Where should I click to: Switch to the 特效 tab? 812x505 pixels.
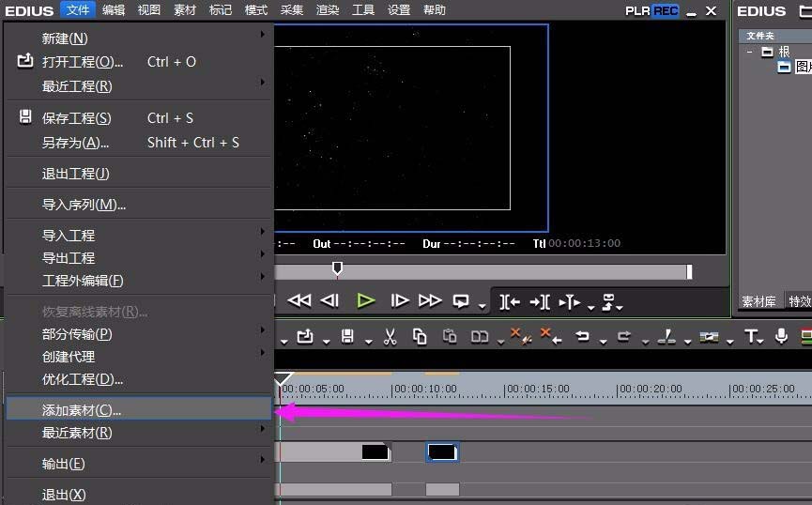point(799,301)
